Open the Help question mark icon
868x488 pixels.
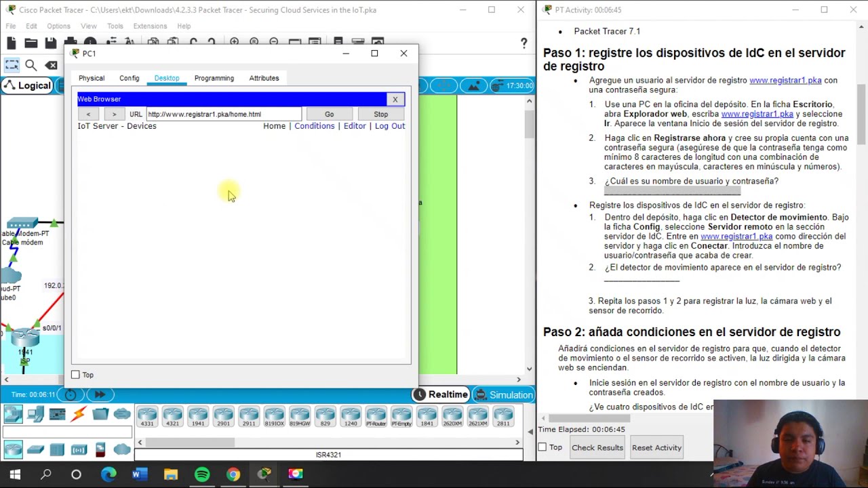point(524,43)
